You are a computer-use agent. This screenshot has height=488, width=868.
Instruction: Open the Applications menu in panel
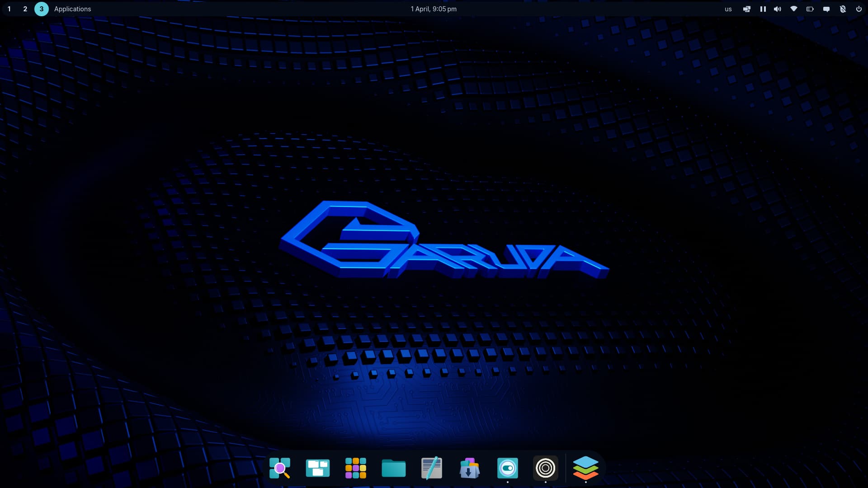tap(72, 9)
